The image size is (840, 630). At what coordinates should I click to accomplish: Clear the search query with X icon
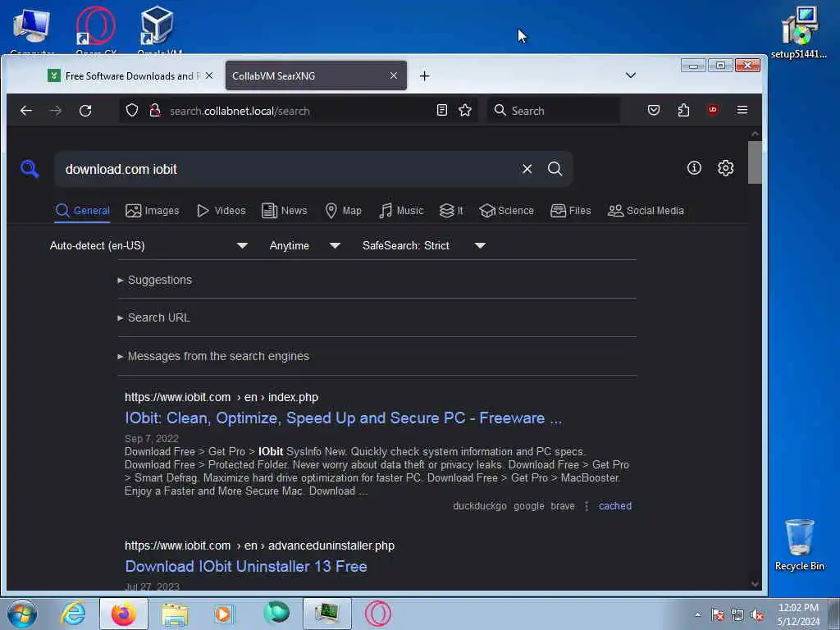click(x=527, y=169)
